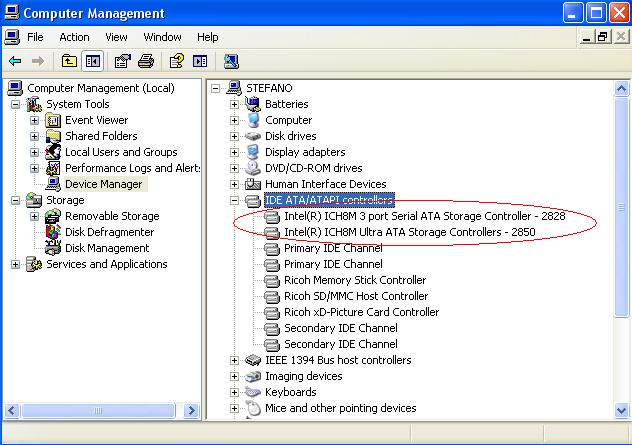The image size is (632, 445).
Task: Click the left pane horizontal scrollbar thumb
Action: coord(98,411)
